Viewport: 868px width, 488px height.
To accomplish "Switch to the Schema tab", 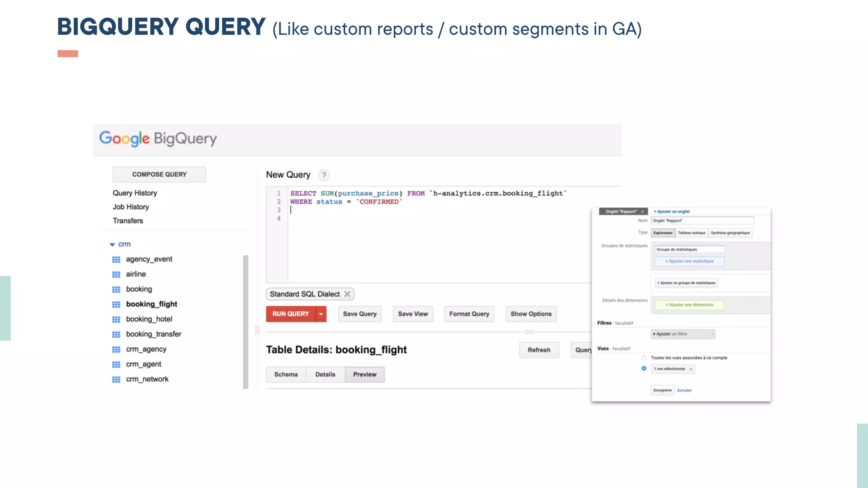I will click(x=286, y=374).
